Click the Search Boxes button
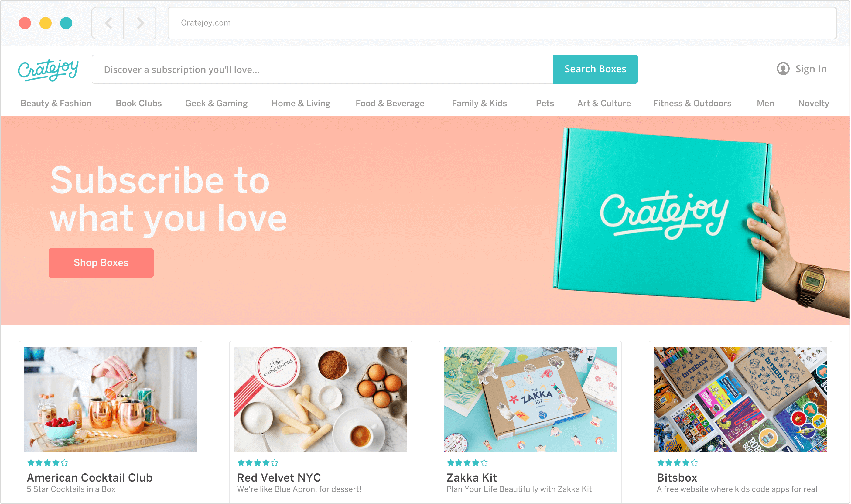The height and width of the screenshot is (504, 851). pos(595,68)
